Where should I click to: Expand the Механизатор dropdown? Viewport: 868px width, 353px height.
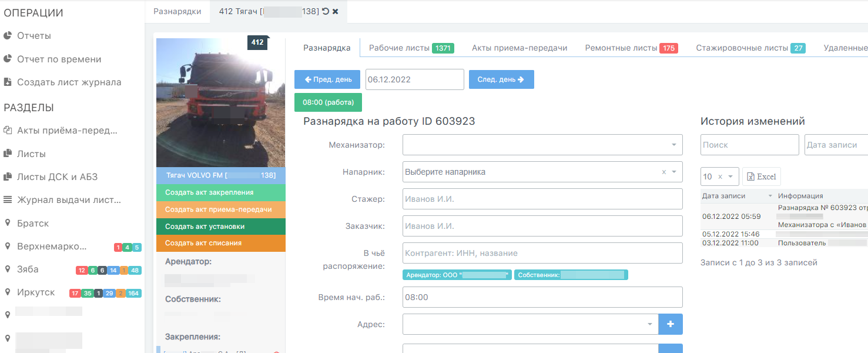[542, 145]
